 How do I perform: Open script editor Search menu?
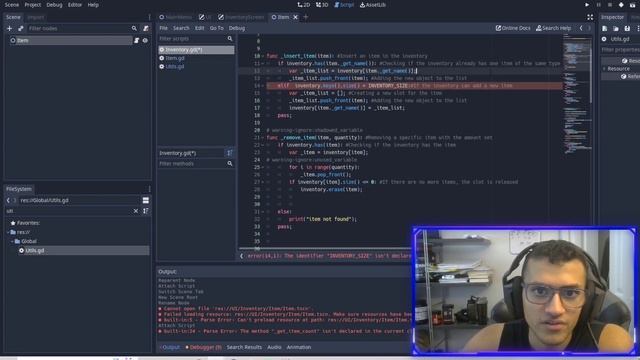[x=181, y=28]
